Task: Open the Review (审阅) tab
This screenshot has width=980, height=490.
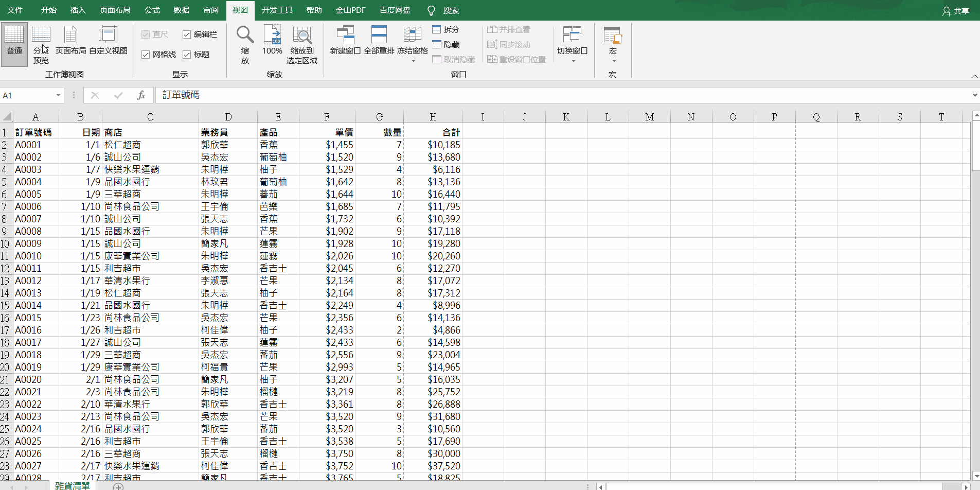Action: coord(211,10)
